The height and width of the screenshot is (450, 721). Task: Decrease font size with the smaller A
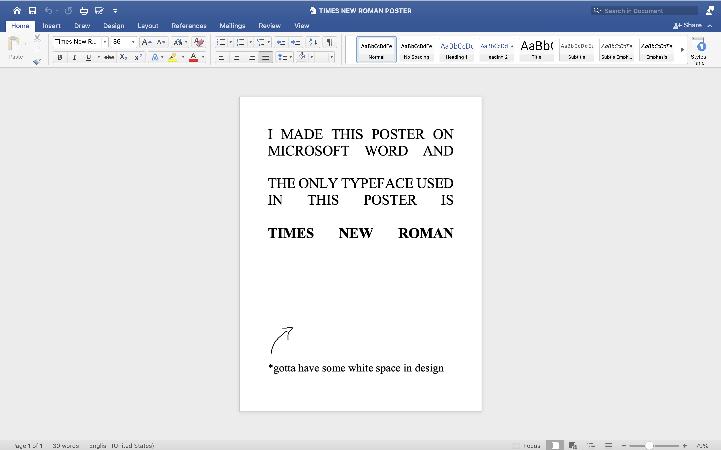(x=160, y=42)
